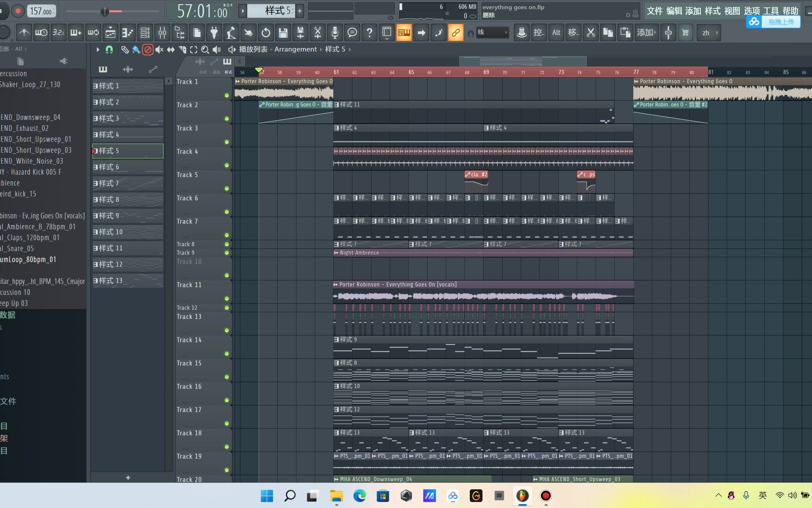Click the red record button
The height and width of the screenshot is (508, 812).
(18, 11)
